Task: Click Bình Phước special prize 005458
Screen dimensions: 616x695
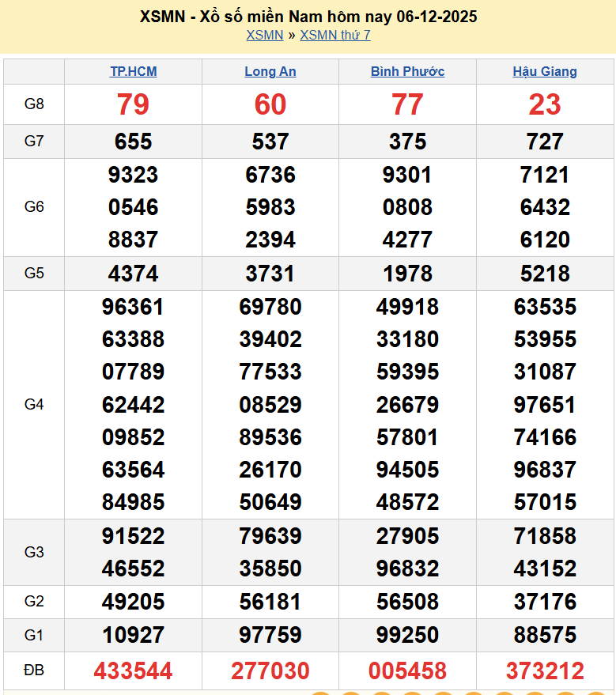Action: click(407, 671)
